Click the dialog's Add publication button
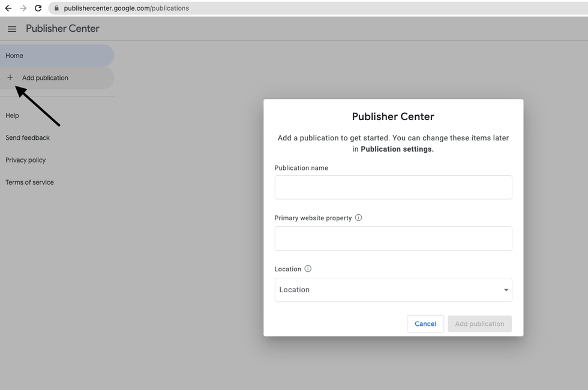Image resolution: width=588 pixels, height=390 pixels. pos(479,324)
